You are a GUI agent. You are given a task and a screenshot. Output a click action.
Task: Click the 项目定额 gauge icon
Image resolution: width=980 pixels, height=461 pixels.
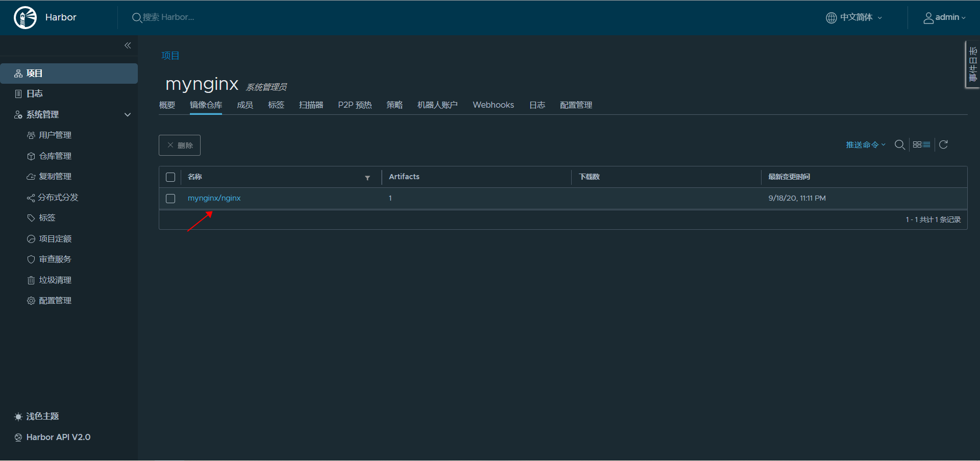pos(31,239)
